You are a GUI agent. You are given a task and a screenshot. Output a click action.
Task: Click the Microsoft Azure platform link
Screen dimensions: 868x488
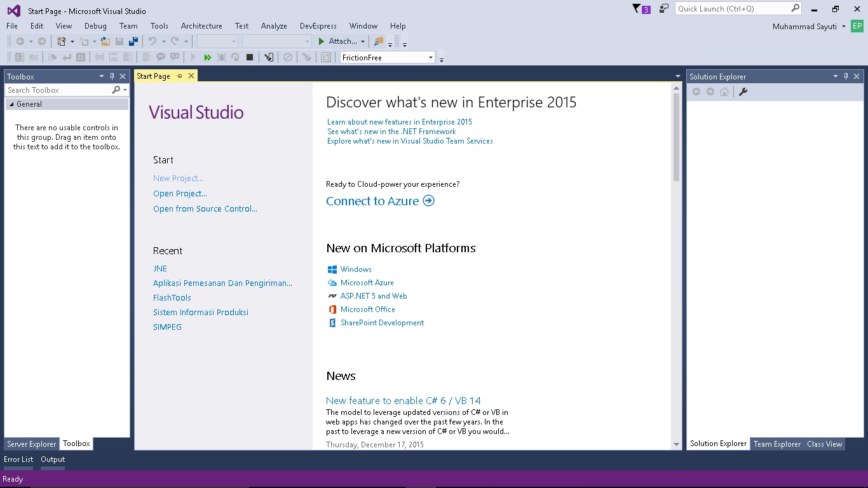point(367,283)
